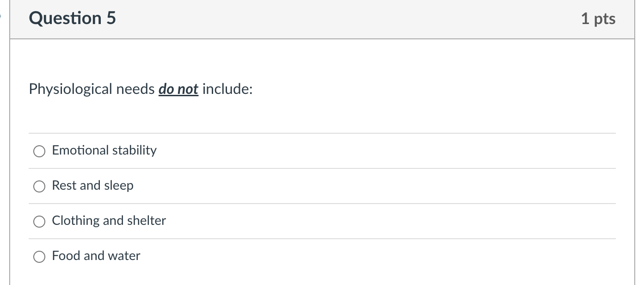Pick the "Clothing and shelter" radio button
644x285 pixels.
click(39, 222)
